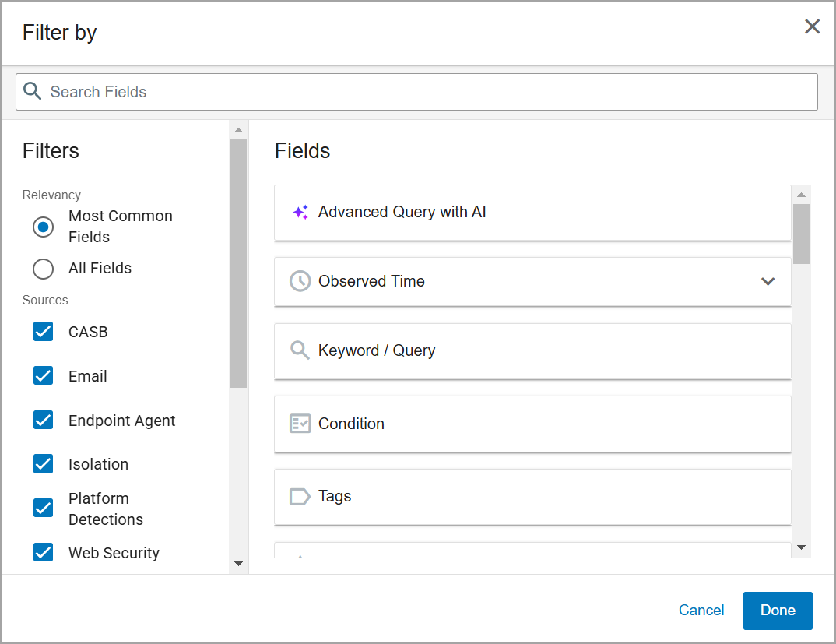Select the Most Common Fields radio button

[44, 227]
